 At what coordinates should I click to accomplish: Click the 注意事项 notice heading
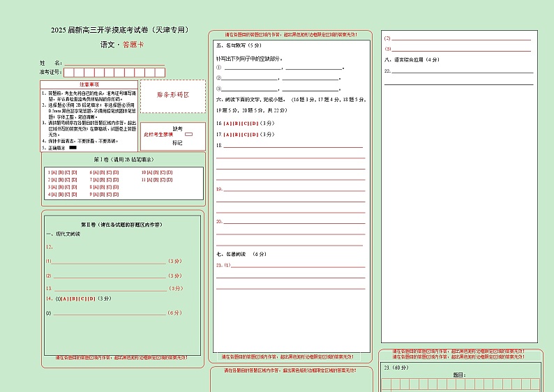click(89, 84)
